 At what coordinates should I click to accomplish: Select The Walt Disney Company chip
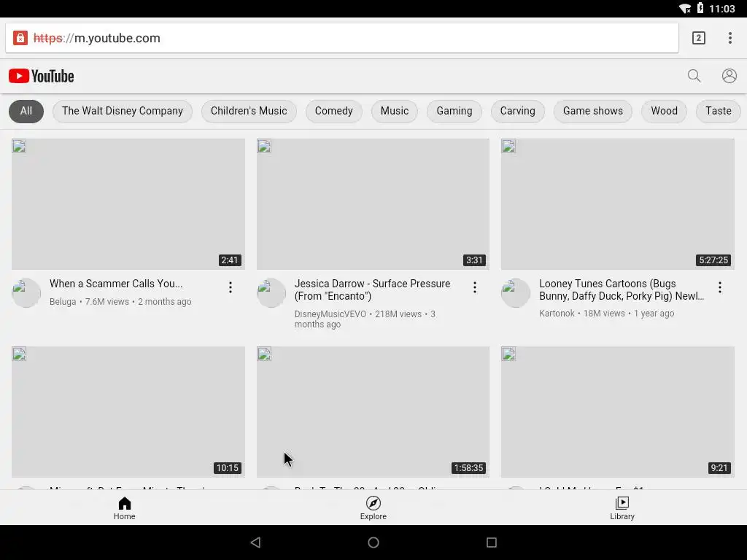[x=123, y=111]
